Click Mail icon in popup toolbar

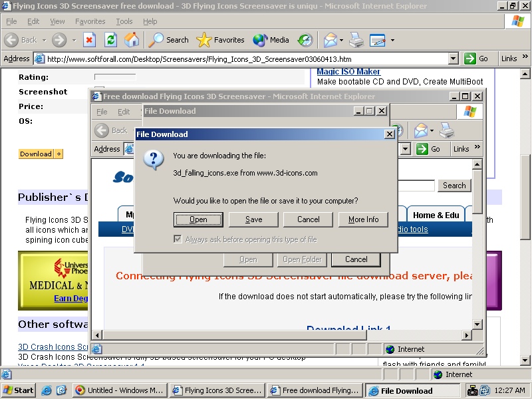click(421, 130)
